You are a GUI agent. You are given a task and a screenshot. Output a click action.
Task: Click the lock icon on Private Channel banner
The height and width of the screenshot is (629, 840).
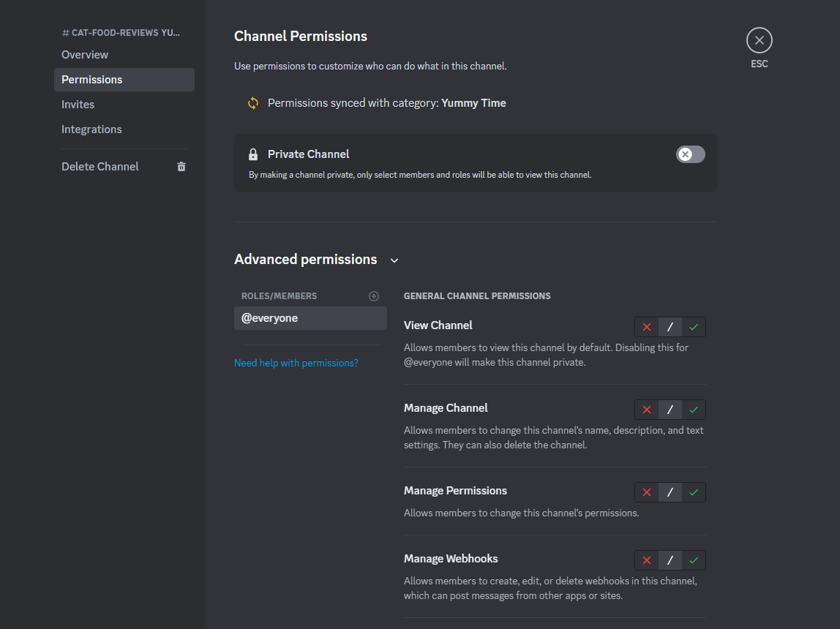point(252,154)
